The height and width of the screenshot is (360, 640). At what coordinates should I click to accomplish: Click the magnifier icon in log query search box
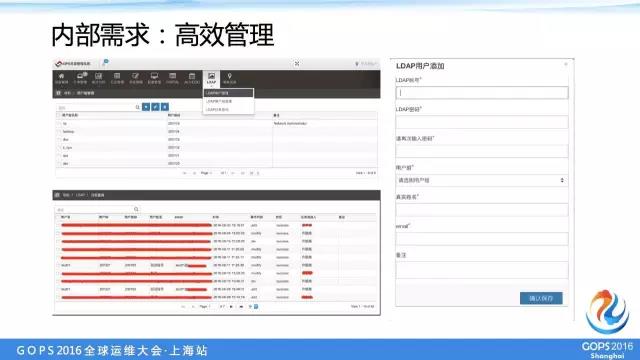pyautogui.click(x=136, y=209)
